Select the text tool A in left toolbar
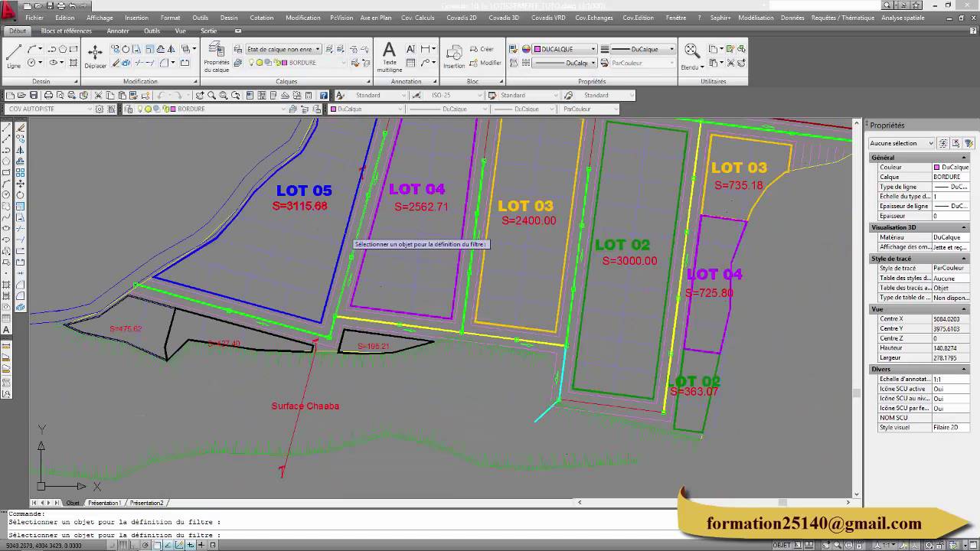The image size is (980, 551). click(6, 330)
